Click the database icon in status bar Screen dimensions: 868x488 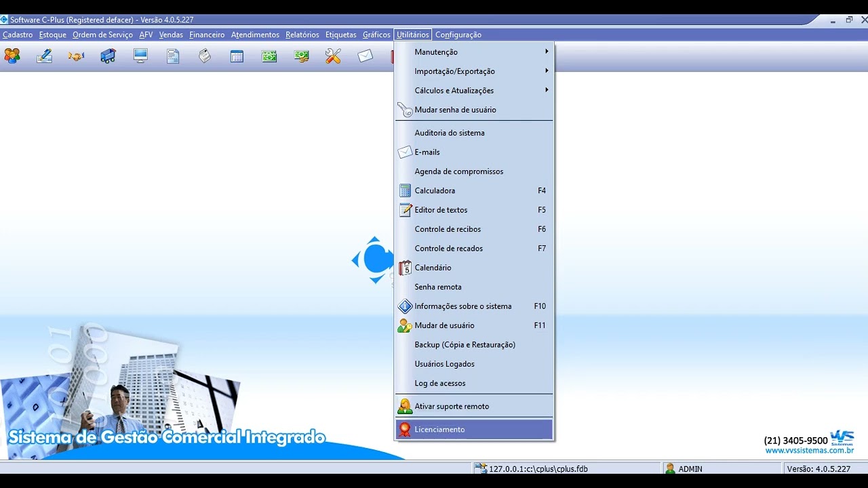pos(481,468)
